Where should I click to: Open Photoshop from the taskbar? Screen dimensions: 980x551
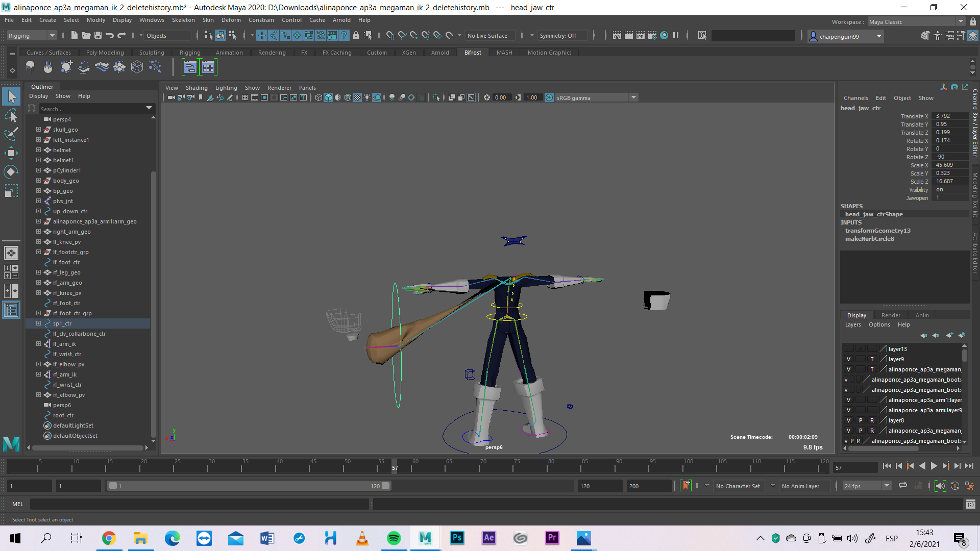click(x=457, y=538)
